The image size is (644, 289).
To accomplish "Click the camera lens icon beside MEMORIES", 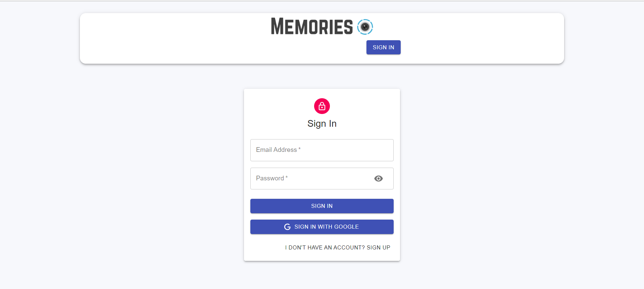I will [x=365, y=27].
